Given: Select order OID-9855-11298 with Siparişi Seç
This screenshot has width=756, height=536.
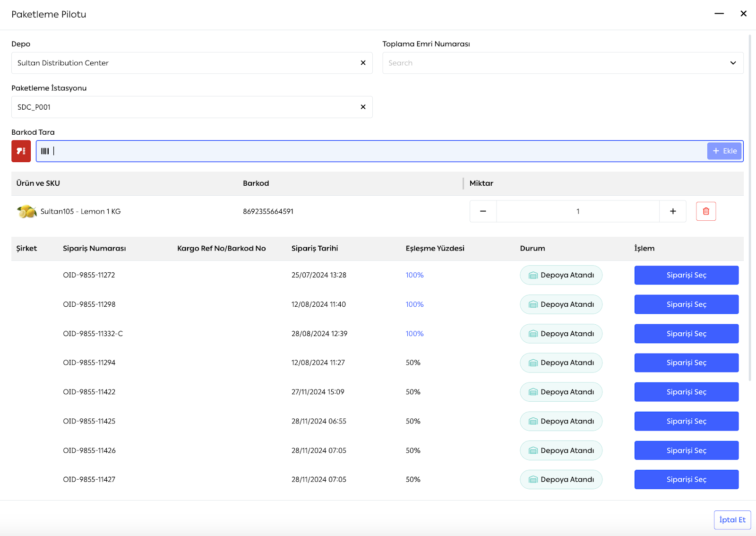Looking at the screenshot, I should pos(686,304).
